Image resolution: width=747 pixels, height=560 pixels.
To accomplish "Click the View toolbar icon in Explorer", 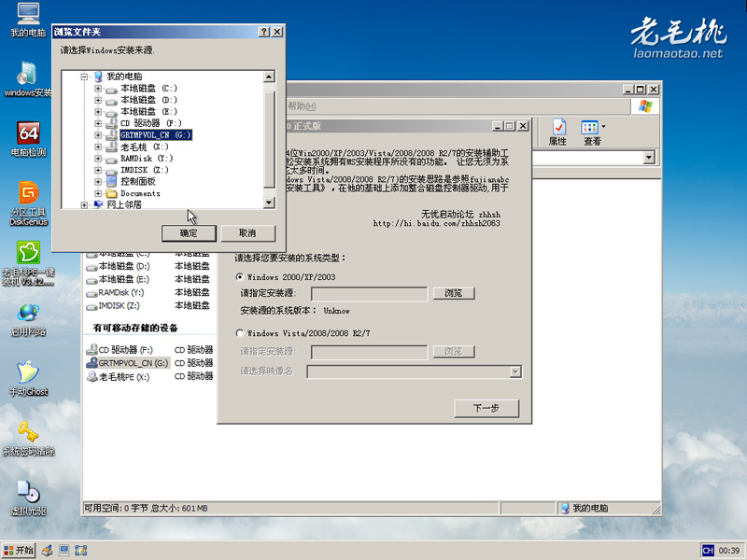I will click(x=590, y=132).
